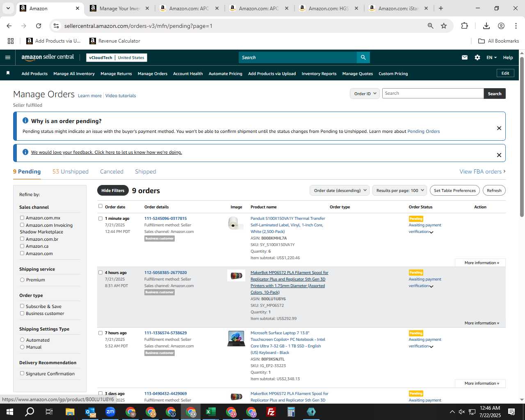
Task: Bookmark this page with the star icon
Action: (444, 26)
